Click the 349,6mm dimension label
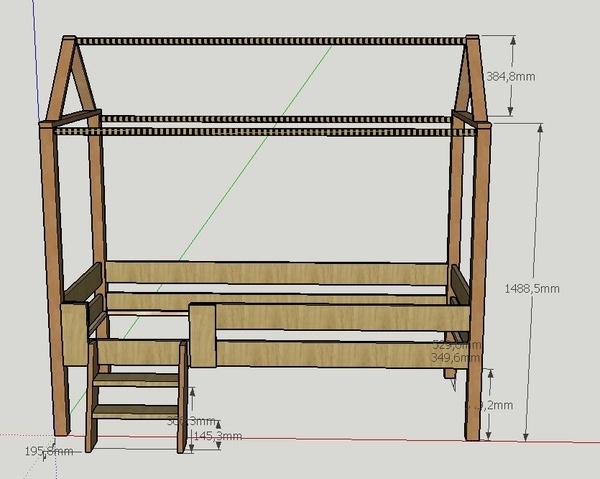The width and height of the screenshot is (600, 479). coord(454,356)
